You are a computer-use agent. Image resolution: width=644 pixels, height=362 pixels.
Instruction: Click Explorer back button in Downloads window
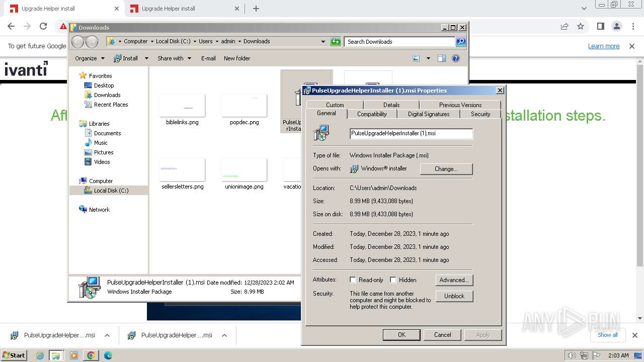click(x=77, y=42)
